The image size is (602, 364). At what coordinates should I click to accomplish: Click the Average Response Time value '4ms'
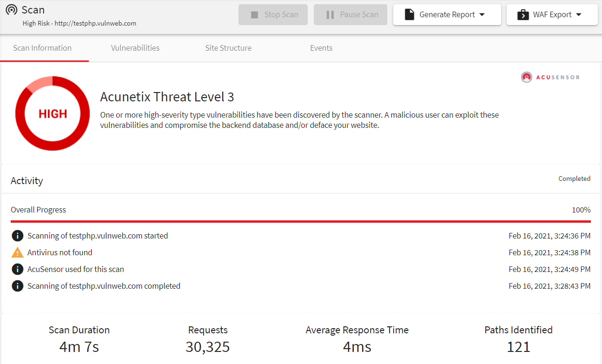[x=357, y=347]
